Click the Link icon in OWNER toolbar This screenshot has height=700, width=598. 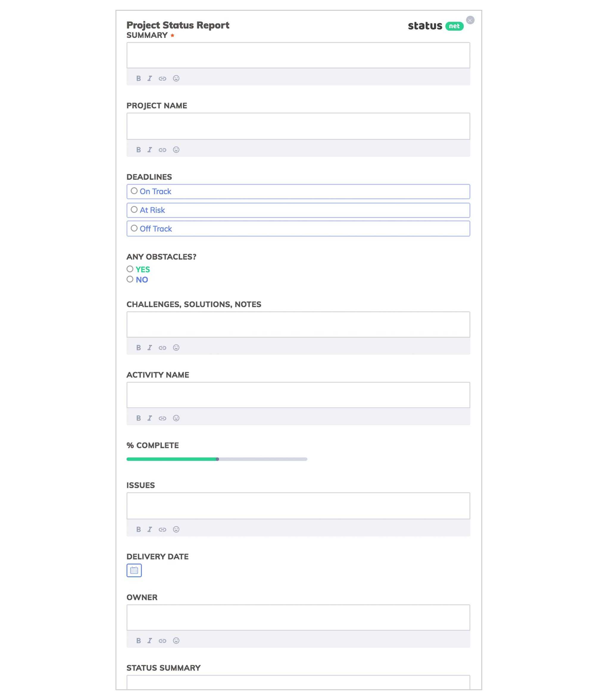[163, 640]
